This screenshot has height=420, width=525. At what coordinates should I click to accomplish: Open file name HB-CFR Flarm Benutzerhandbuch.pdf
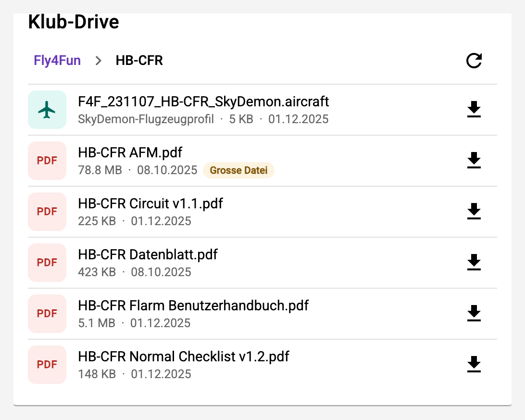pyautogui.click(x=193, y=305)
